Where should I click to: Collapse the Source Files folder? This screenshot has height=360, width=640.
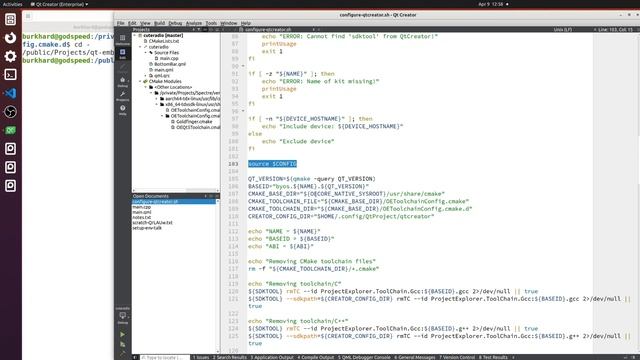(146, 53)
